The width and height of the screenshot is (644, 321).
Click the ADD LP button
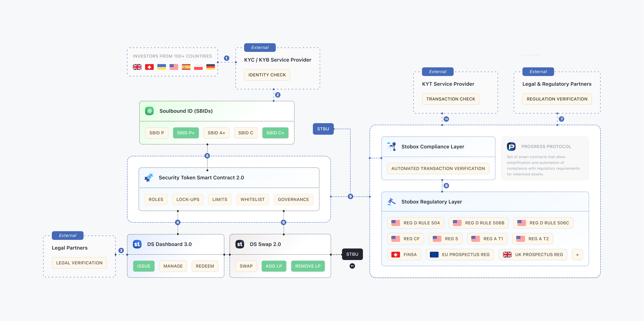click(x=274, y=266)
